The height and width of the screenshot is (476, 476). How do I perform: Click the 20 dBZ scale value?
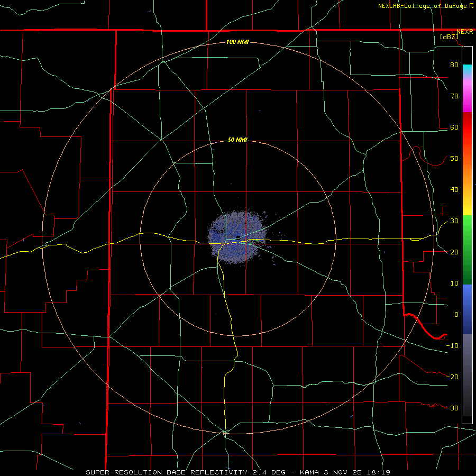click(x=454, y=252)
